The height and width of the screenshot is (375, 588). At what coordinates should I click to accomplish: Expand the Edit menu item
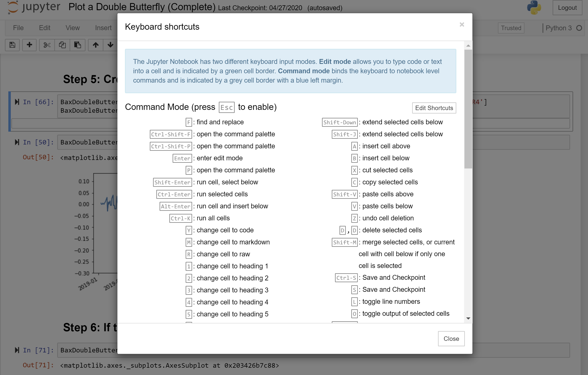pyautogui.click(x=44, y=28)
